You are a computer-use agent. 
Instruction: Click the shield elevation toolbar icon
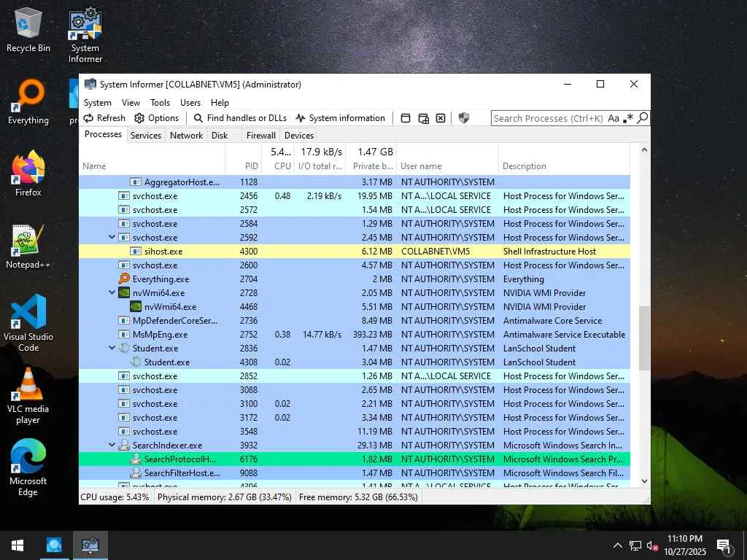[463, 118]
